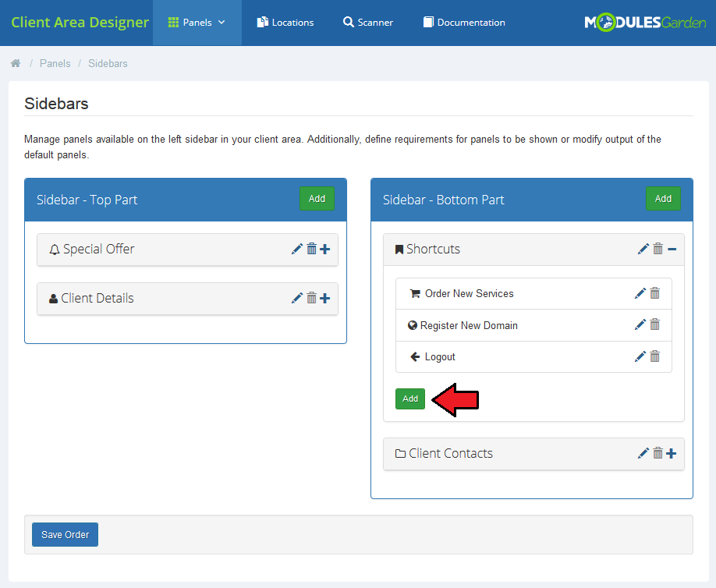Expand the Client Details panel with plus icon
This screenshot has height=588, width=716.
pyautogui.click(x=324, y=299)
